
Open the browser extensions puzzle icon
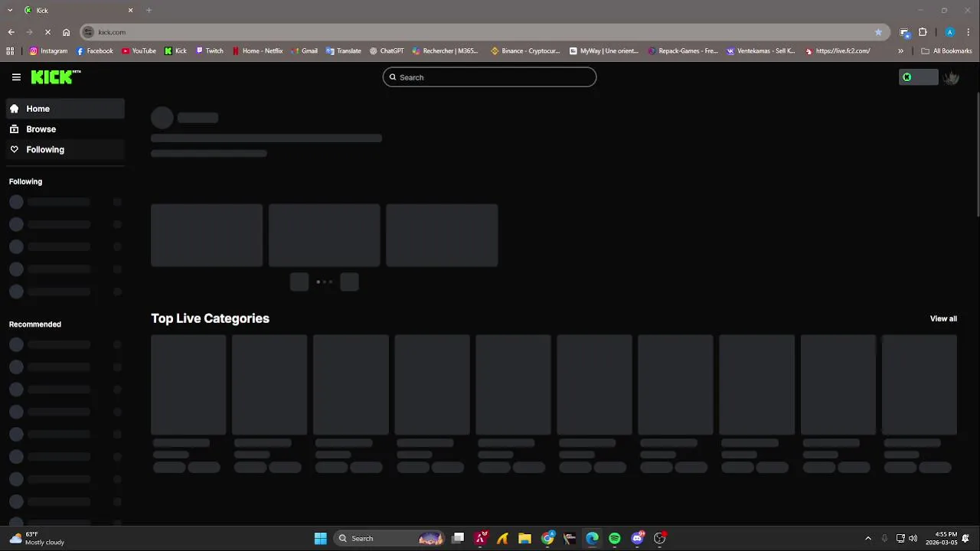[x=923, y=32]
